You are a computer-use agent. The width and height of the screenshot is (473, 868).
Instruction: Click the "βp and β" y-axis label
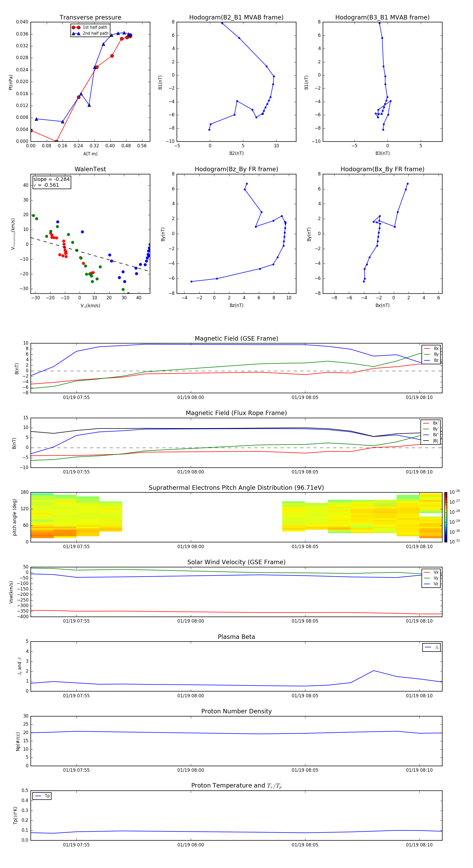coord(19,666)
